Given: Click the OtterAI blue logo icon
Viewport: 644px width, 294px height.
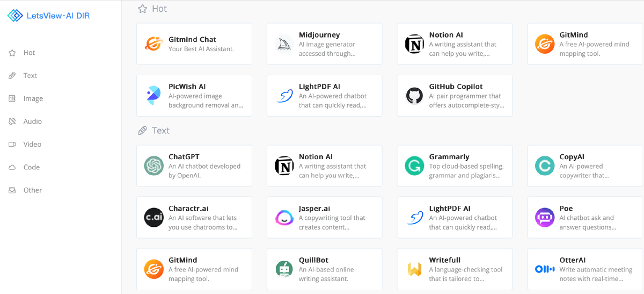Looking at the screenshot, I should tap(545, 269).
